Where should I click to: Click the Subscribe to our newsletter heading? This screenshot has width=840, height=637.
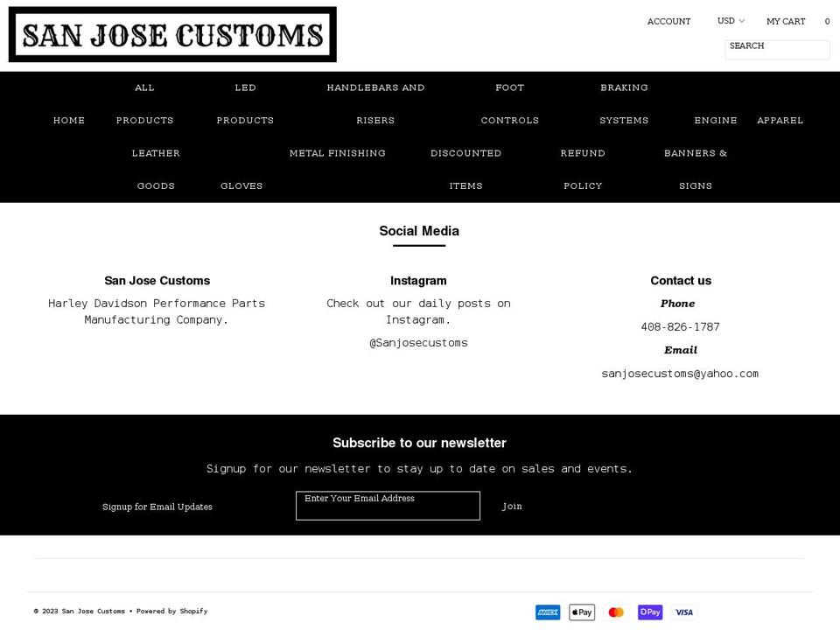[x=419, y=443]
